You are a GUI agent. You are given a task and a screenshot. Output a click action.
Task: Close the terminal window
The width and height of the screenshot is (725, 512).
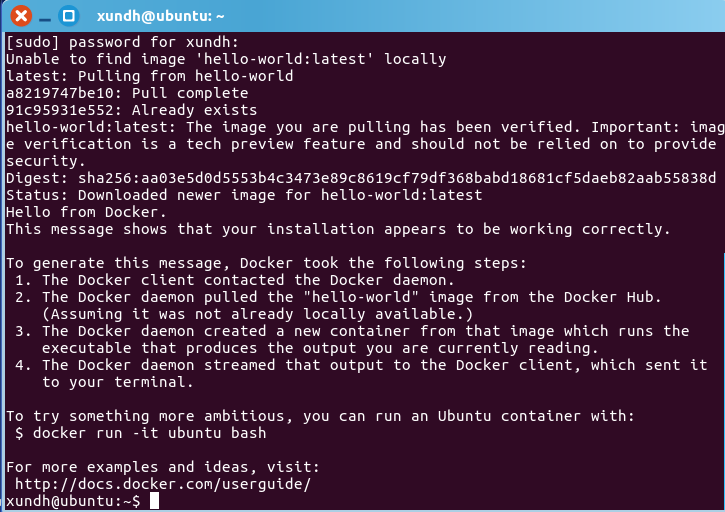20,16
